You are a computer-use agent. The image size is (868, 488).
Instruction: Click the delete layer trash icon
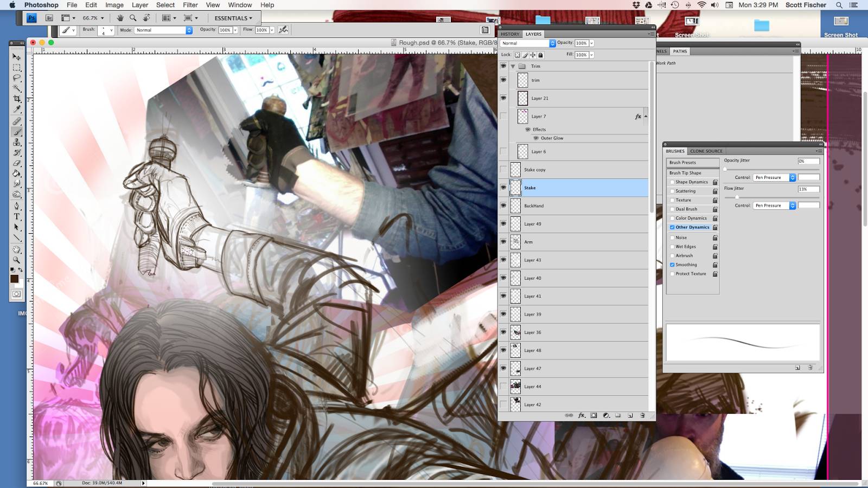pyautogui.click(x=642, y=415)
